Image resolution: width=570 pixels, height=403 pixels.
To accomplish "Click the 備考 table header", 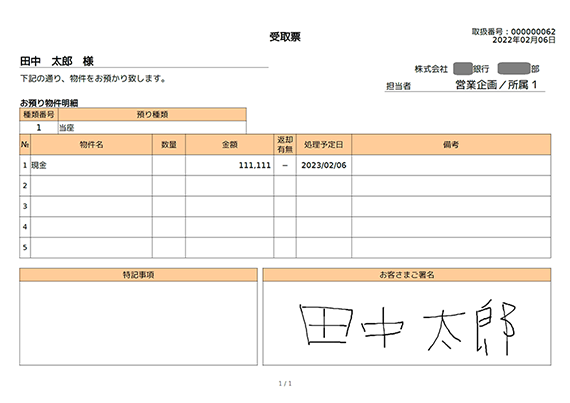I will [451, 145].
